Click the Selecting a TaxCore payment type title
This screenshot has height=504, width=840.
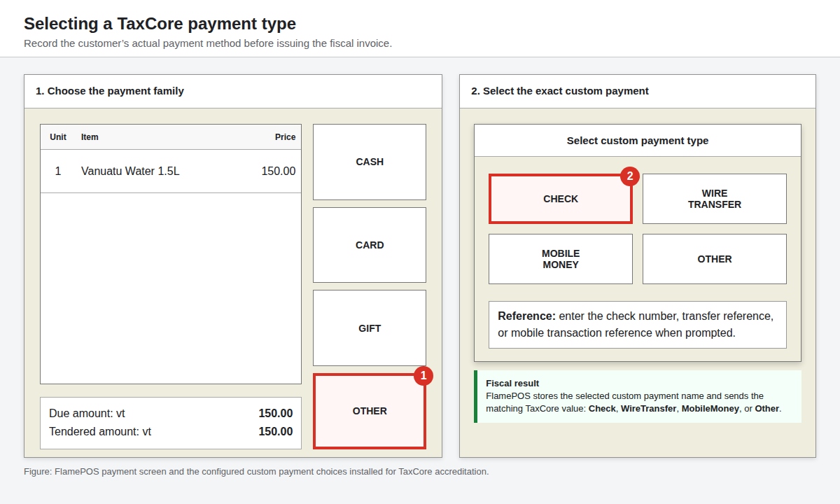pyautogui.click(x=160, y=24)
